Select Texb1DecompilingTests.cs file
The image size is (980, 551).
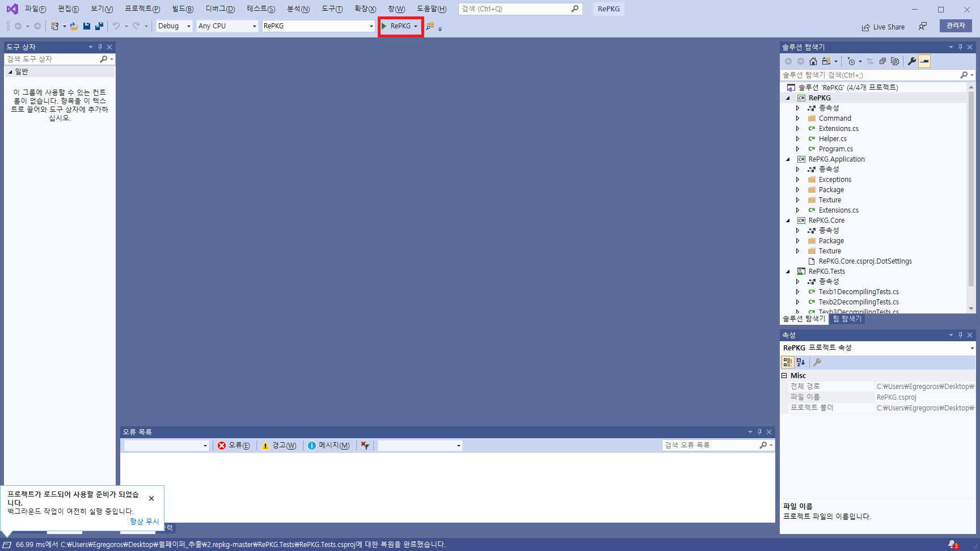pyautogui.click(x=859, y=292)
